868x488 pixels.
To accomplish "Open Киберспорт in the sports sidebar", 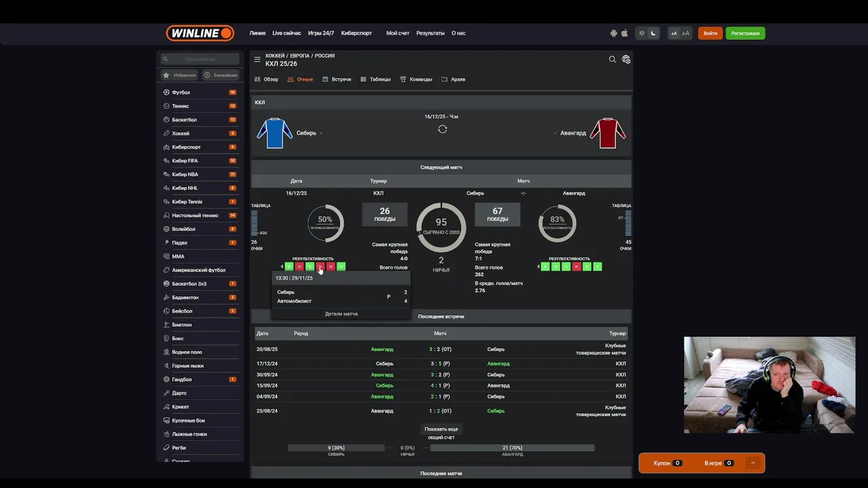I will [200, 147].
